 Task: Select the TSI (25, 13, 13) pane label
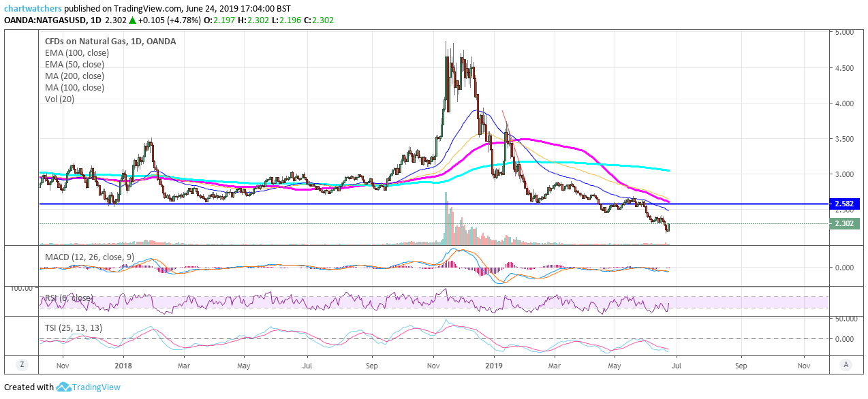(74, 328)
